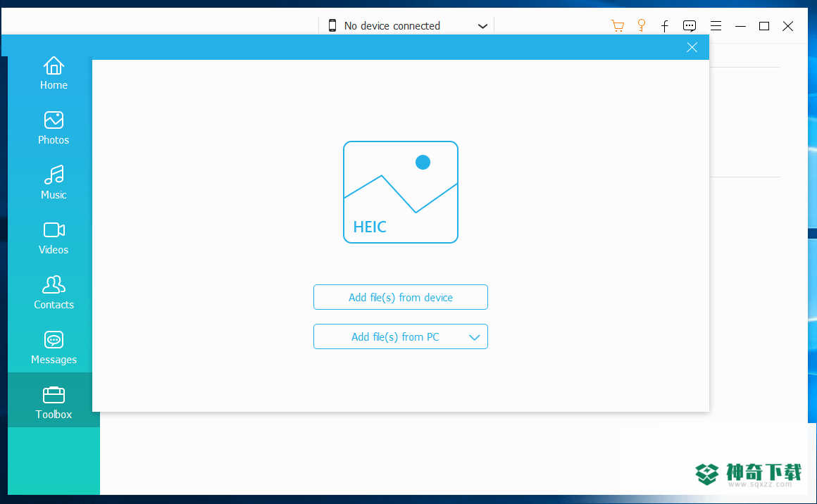Expand the Add file(s) from PC arrow

pyautogui.click(x=474, y=337)
